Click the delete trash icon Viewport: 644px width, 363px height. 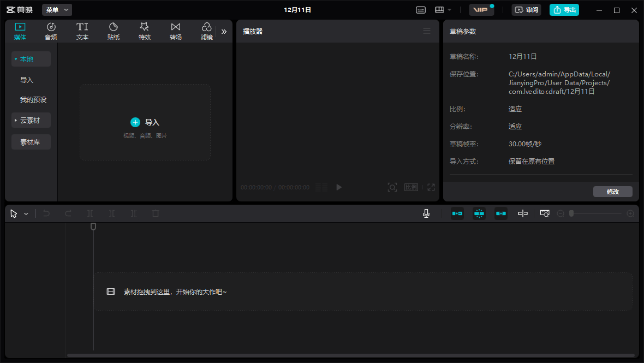[x=155, y=213]
